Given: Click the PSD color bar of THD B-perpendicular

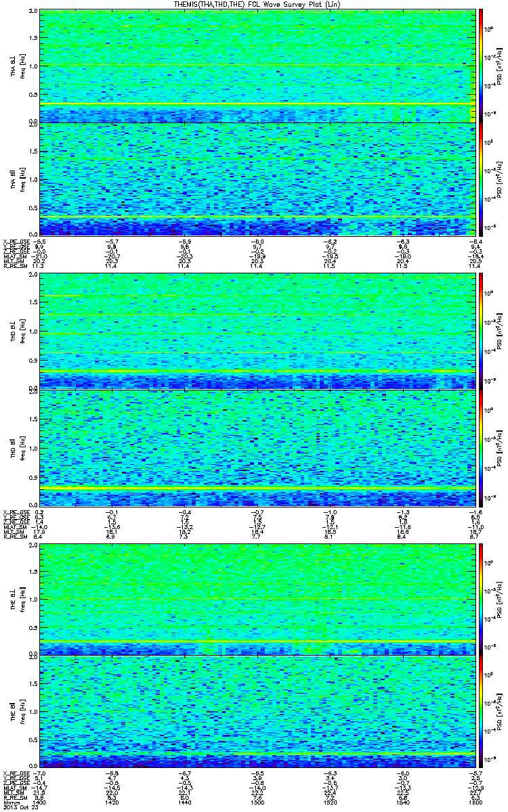Looking at the screenshot, I should coord(482,332).
